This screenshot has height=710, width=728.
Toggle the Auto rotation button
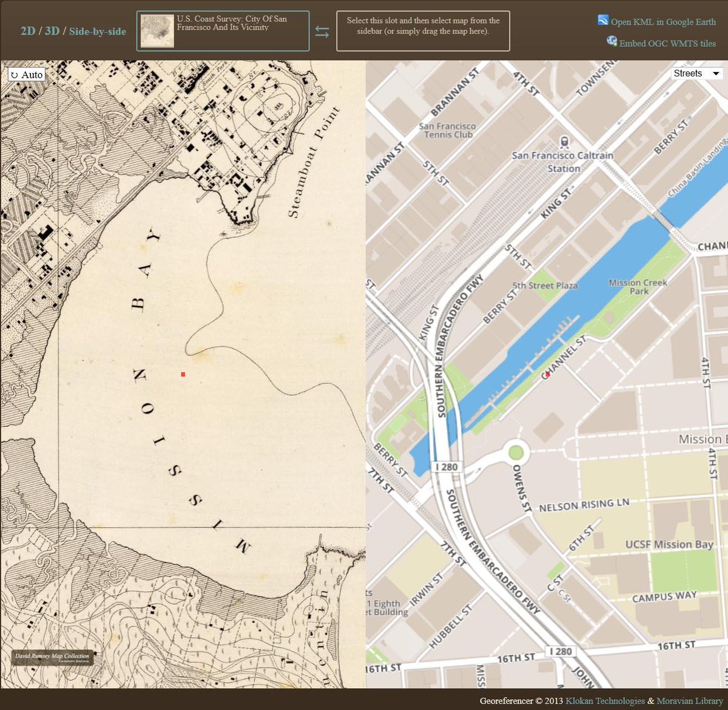pyautogui.click(x=27, y=75)
